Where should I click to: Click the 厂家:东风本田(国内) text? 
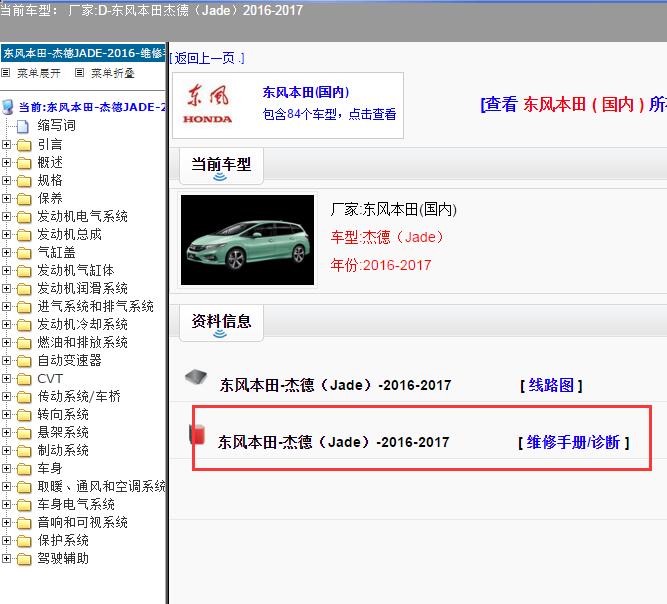pos(393,209)
